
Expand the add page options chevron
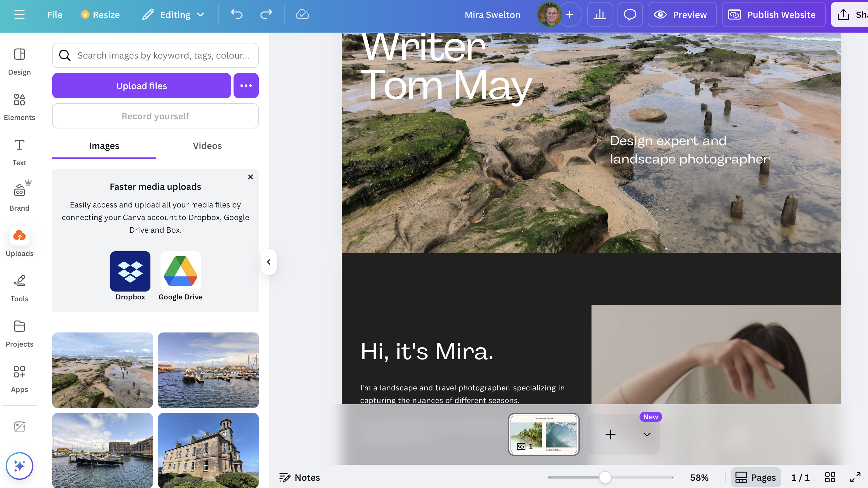point(647,434)
